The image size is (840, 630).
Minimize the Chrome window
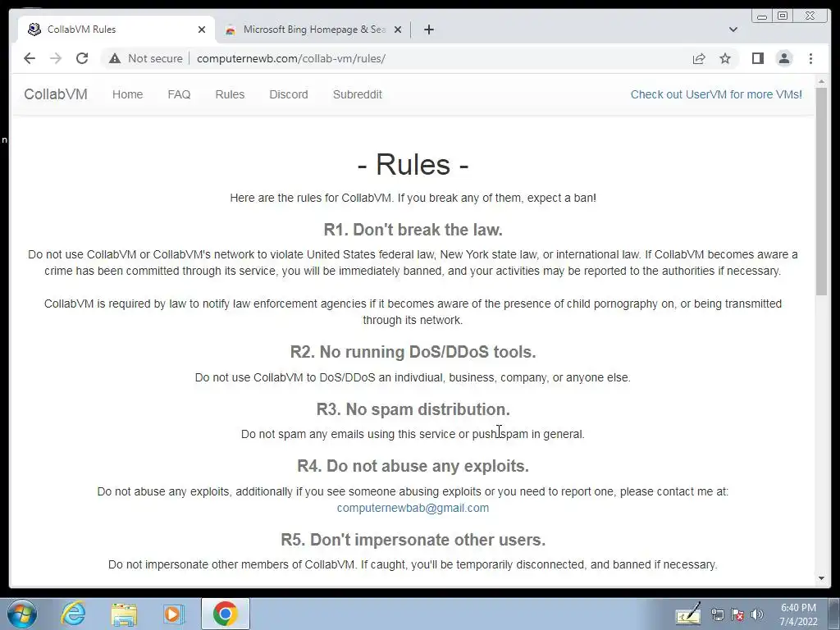pyautogui.click(x=762, y=16)
